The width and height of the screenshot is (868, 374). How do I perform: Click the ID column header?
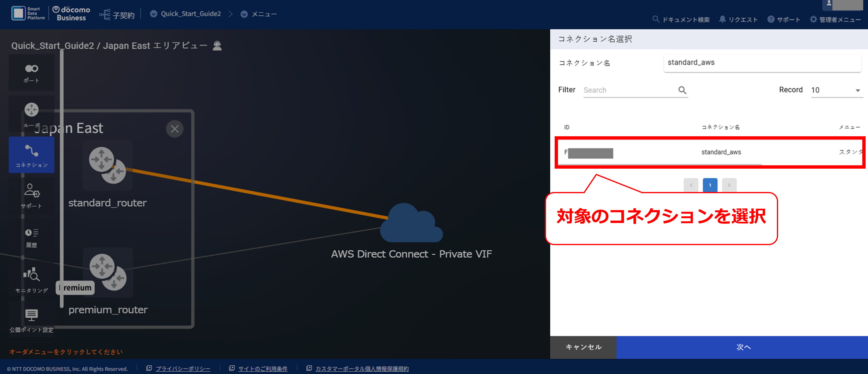point(566,127)
